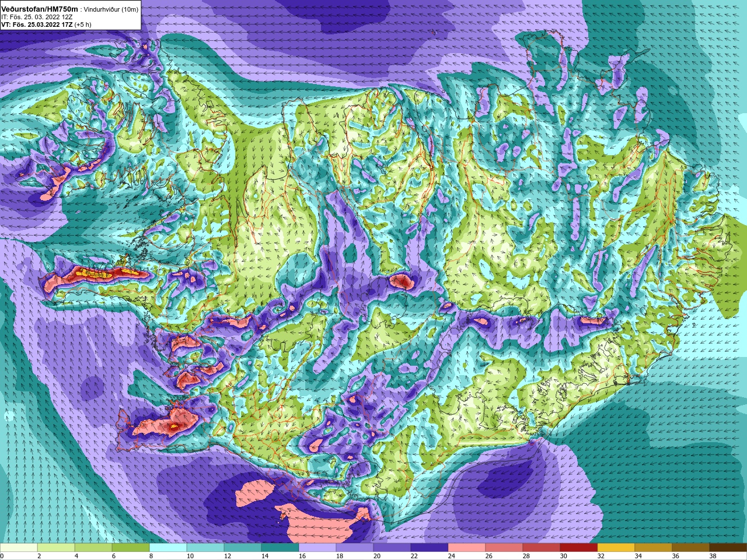Select the dark brown legend swatch above 38
The image size is (747, 560).
[x=728, y=548]
